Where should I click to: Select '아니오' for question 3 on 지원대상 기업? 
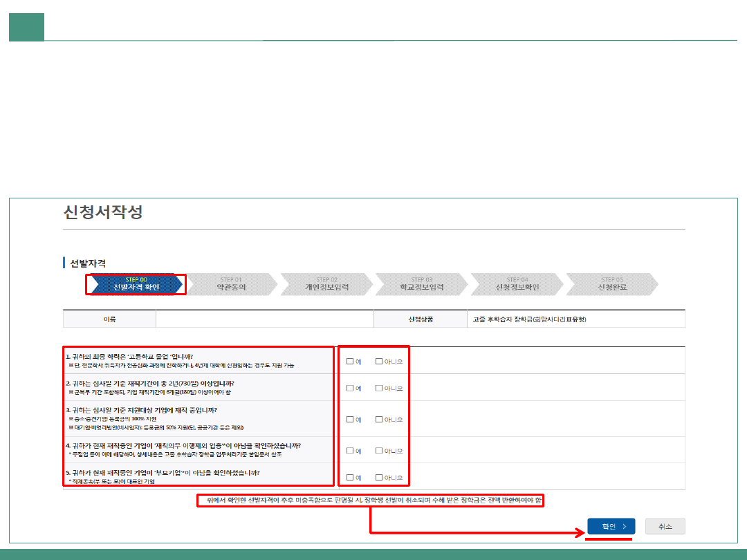click(x=379, y=419)
